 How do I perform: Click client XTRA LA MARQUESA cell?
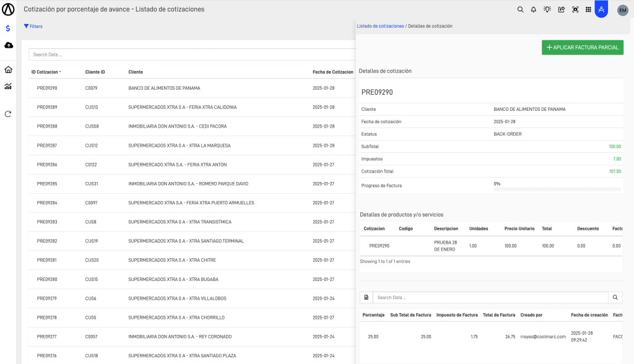180,145
